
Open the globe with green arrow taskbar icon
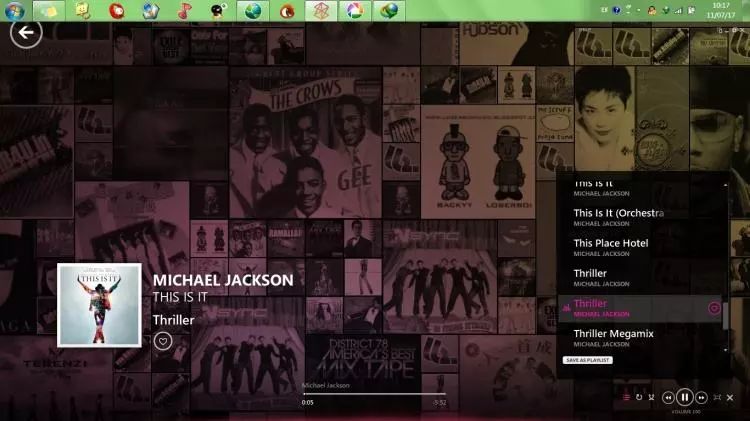389,11
